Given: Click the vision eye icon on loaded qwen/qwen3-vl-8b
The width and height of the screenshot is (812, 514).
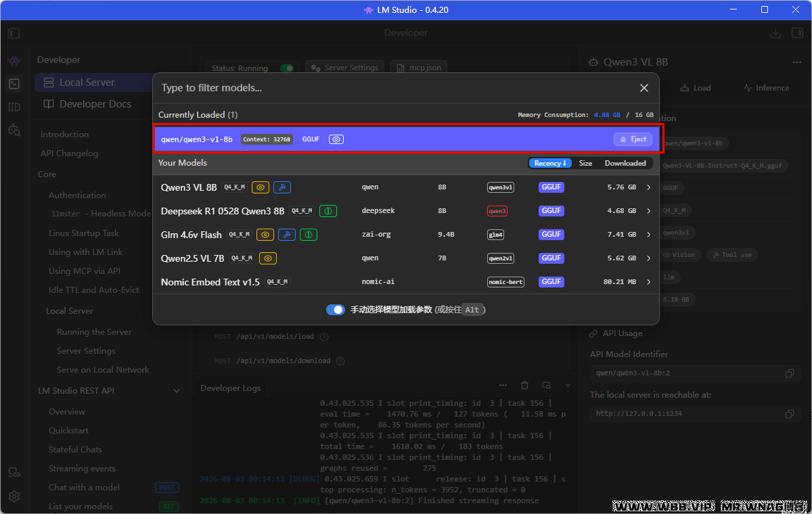Looking at the screenshot, I should 336,139.
